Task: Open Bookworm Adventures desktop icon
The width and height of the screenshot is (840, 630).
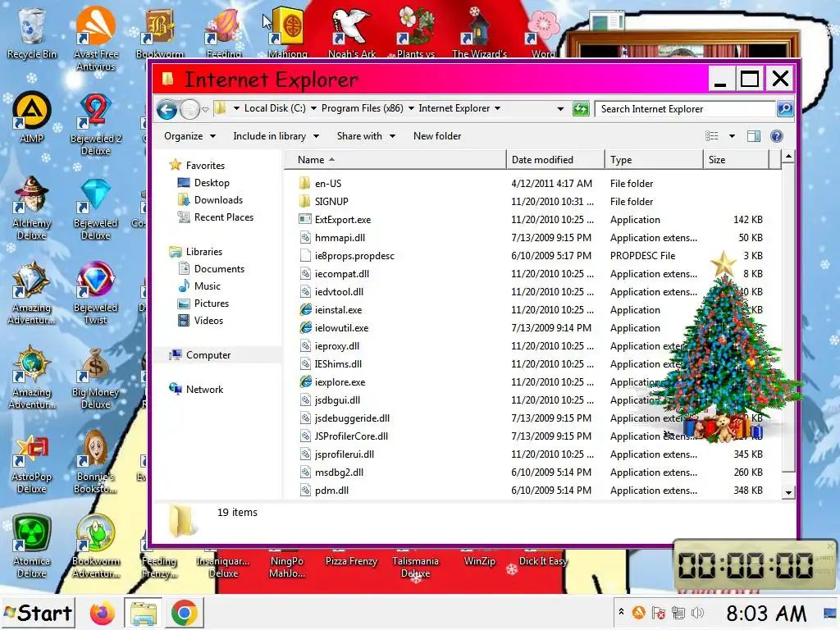Action: coord(95,546)
